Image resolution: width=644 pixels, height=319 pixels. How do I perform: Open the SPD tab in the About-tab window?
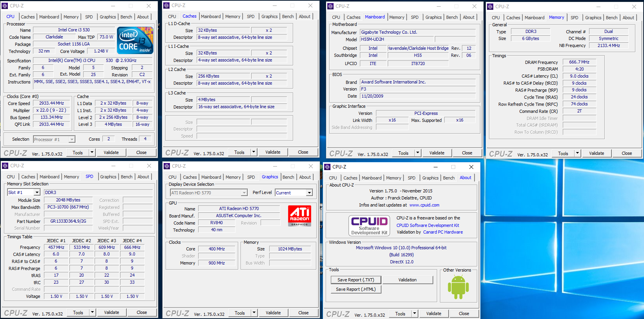pos(412,178)
